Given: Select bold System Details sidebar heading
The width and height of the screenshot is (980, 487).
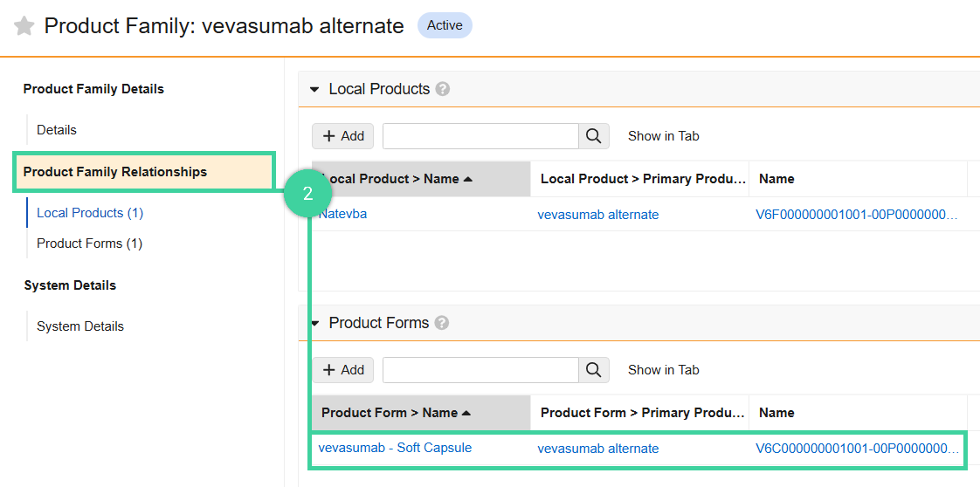Looking at the screenshot, I should coord(70,285).
